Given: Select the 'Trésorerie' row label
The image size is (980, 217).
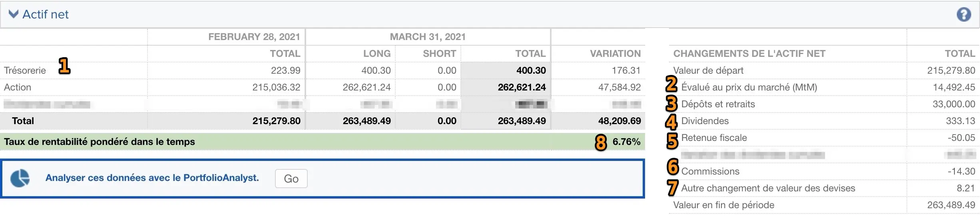Looking at the screenshot, I should point(25,70).
